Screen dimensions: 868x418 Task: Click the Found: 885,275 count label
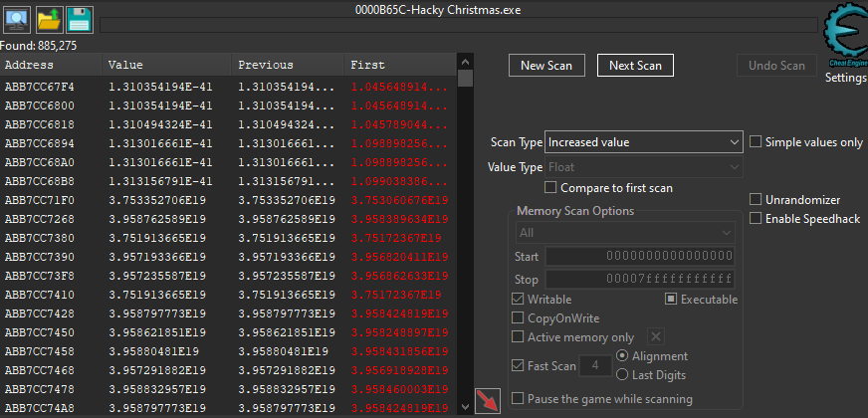pyautogui.click(x=39, y=46)
